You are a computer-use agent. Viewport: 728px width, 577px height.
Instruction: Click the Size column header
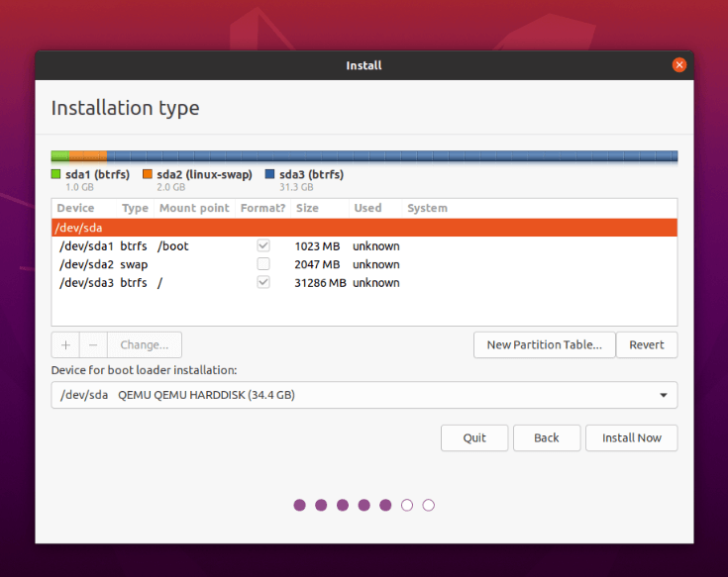[307, 209]
